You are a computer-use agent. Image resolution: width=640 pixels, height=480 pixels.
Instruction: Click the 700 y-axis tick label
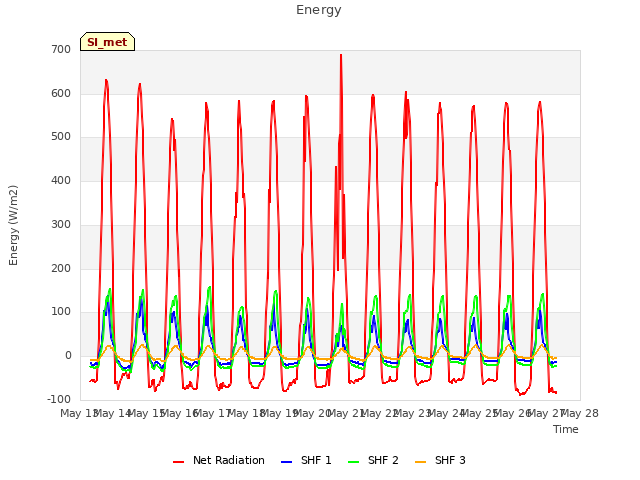tap(61, 50)
